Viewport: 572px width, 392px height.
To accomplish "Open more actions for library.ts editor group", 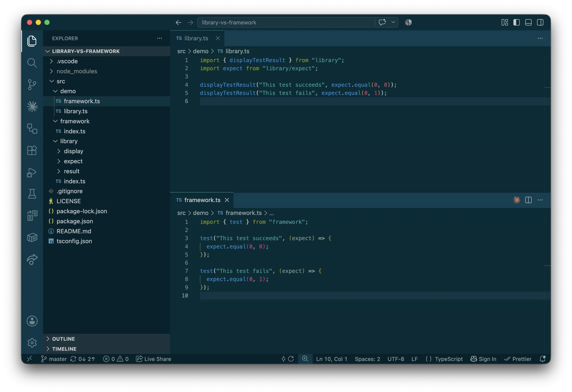I will pyautogui.click(x=540, y=38).
